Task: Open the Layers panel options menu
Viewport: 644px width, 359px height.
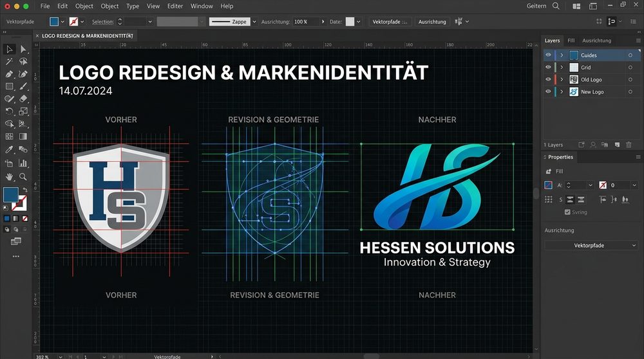Action: pyautogui.click(x=638, y=41)
